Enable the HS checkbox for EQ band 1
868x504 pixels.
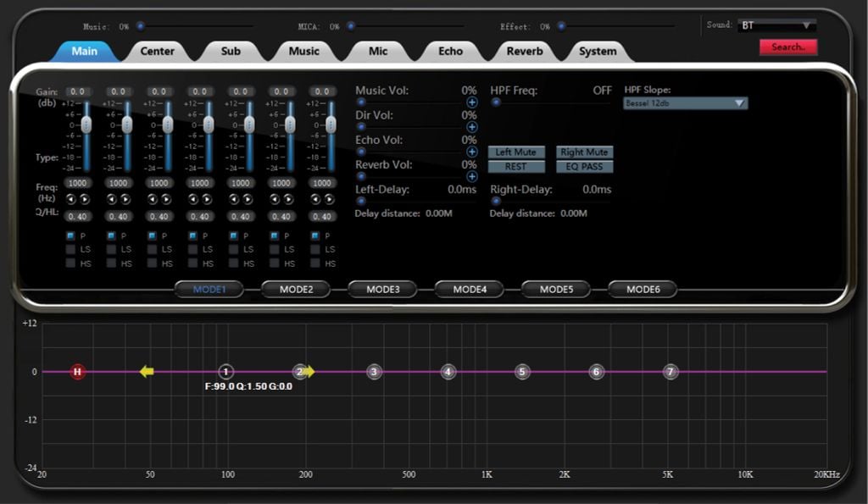coord(70,263)
